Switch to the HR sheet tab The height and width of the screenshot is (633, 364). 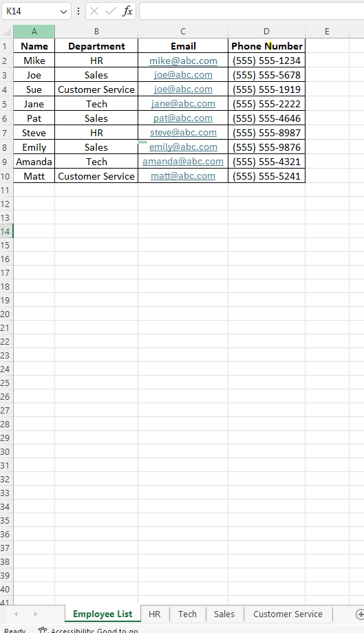(x=155, y=614)
